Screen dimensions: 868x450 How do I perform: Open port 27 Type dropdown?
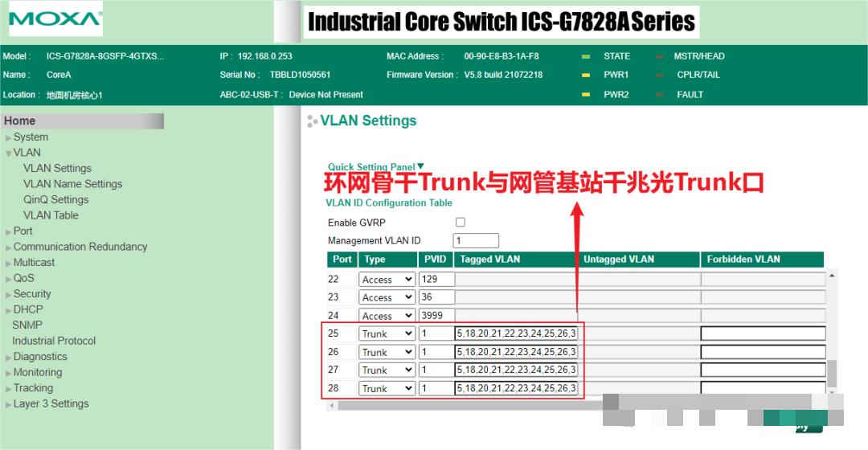[387, 370]
